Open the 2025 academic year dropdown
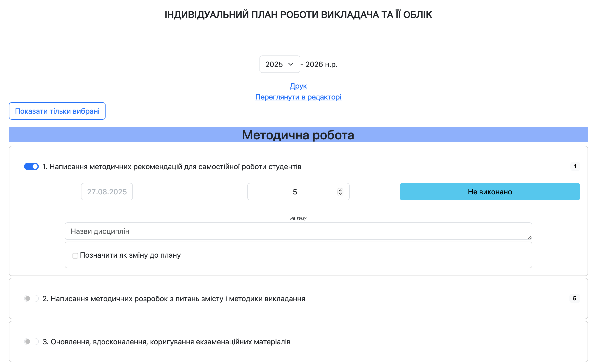Image resolution: width=591 pixels, height=364 pixels. [x=279, y=64]
